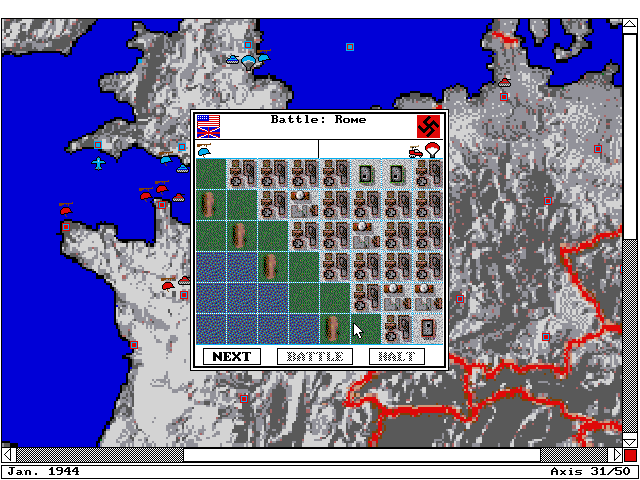Select the isolated red infantry on the western peninsula

pos(66,209)
